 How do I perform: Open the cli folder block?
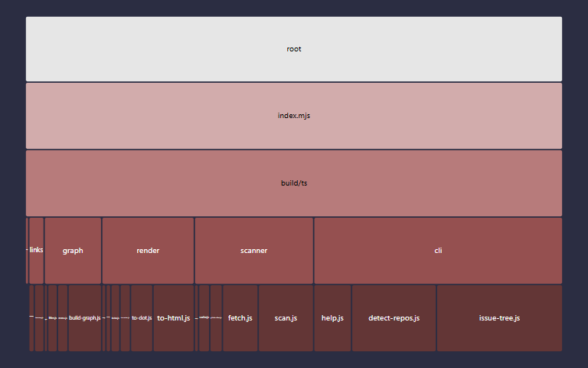(438, 251)
